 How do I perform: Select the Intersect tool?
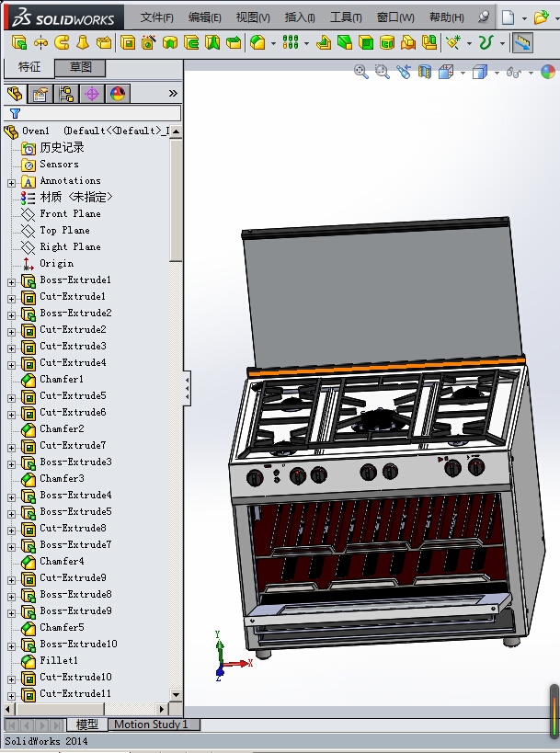[x=408, y=42]
